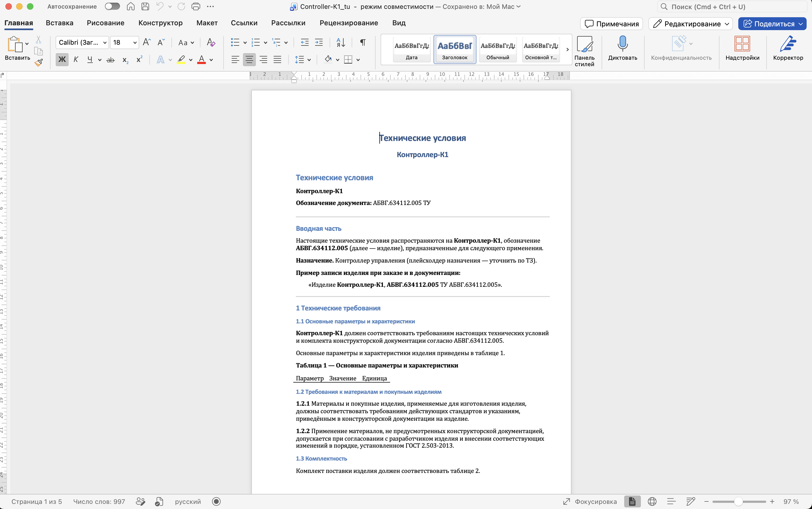This screenshot has width=812, height=509.
Task: Open Change Case (Аа) dropdown
Action: (x=186, y=43)
